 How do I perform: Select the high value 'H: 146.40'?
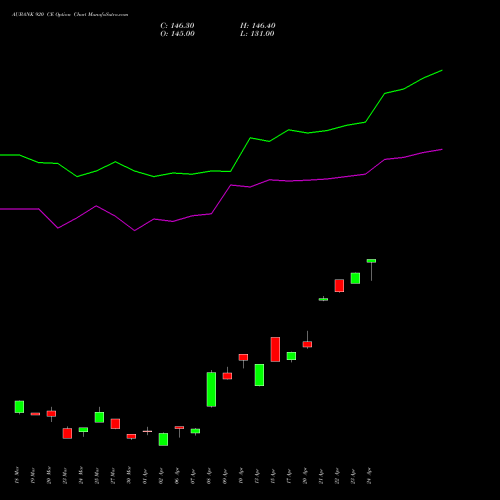point(258,26)
